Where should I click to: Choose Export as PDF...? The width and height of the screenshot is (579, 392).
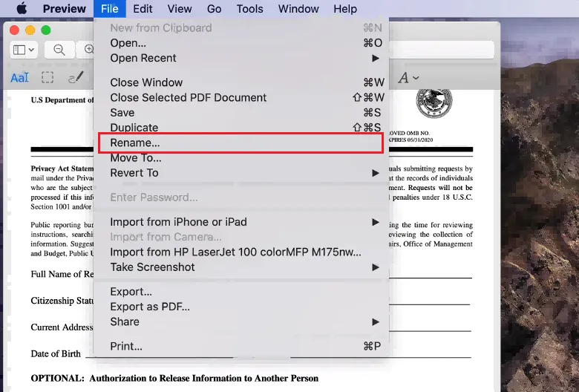pyautogui.click(x=241, y=307)
